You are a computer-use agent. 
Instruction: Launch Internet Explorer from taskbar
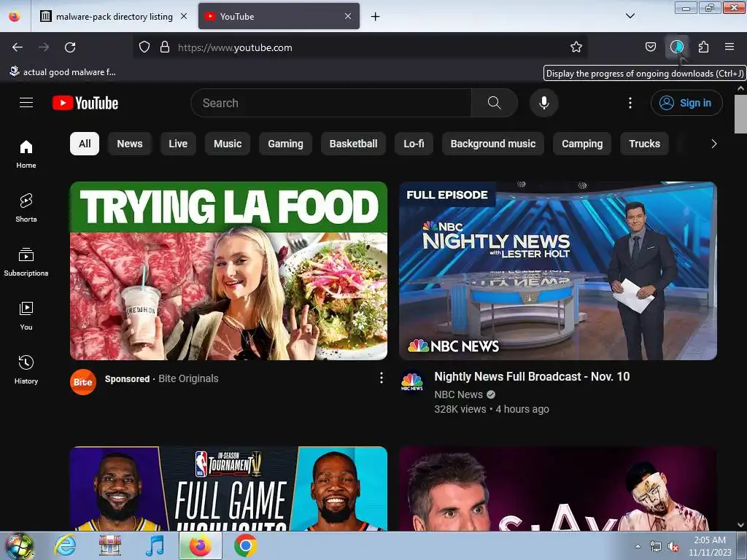tap(65, 545)
